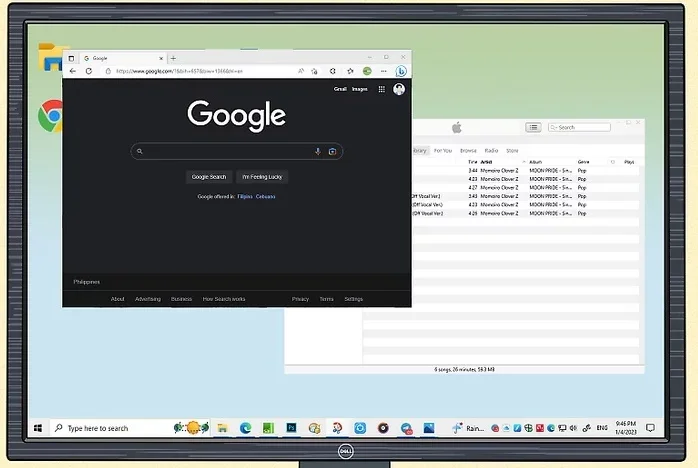Start voice search with microphone icon
This screenshot has width=698, height=468.
318,151
